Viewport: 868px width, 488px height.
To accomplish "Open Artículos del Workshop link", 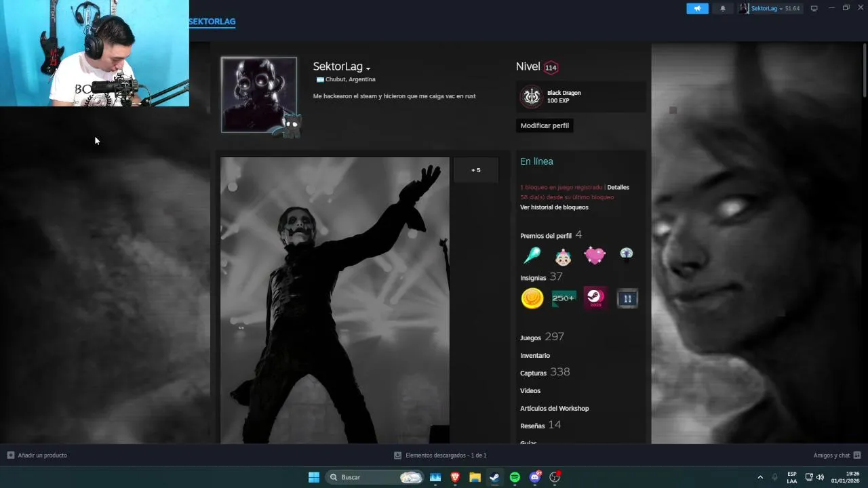I will (x=555, y=409).
